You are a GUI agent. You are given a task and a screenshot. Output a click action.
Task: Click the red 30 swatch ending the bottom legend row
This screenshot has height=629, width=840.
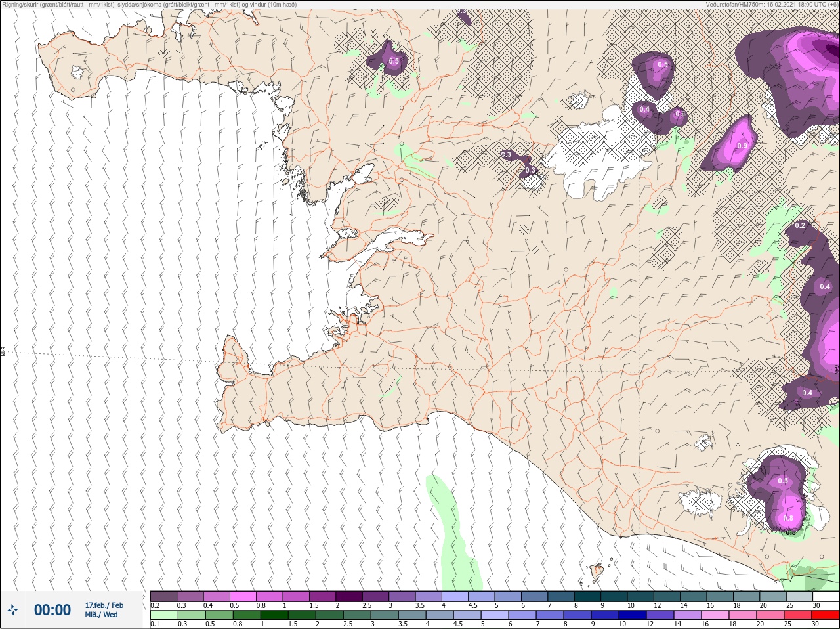tap(825, 615)
